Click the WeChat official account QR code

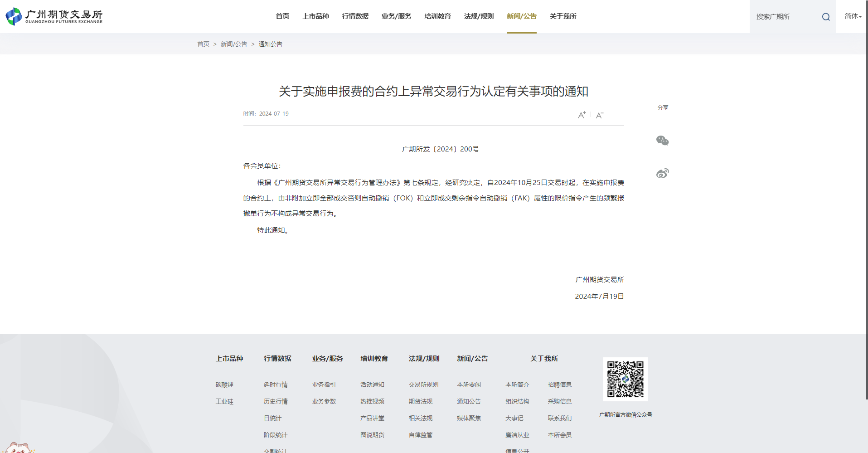pyautogui.click(x=626, y=379)
